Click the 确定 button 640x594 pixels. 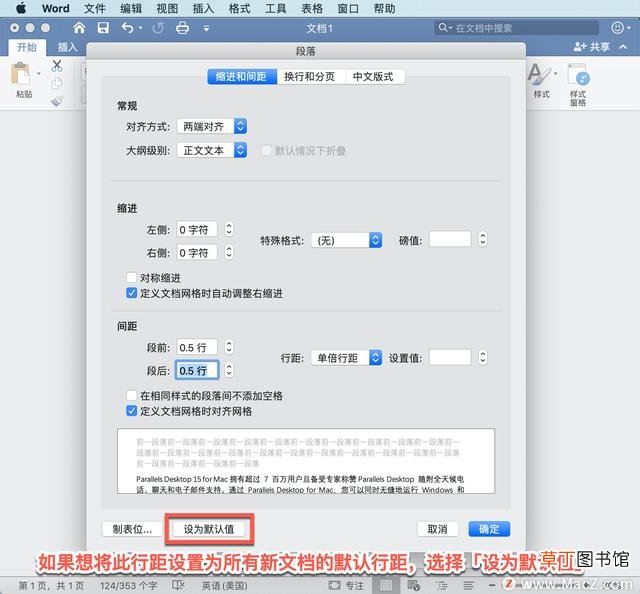(x=489, y=529)
